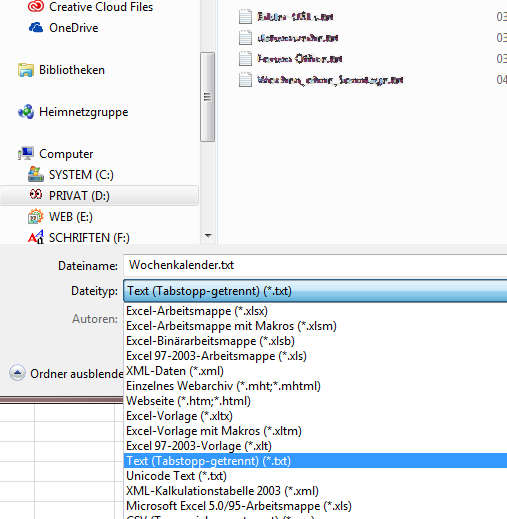Screen dimensions: 507x519
Task: Click the SYSTEM (C:) drive icon
Action: tap(36, 174)
